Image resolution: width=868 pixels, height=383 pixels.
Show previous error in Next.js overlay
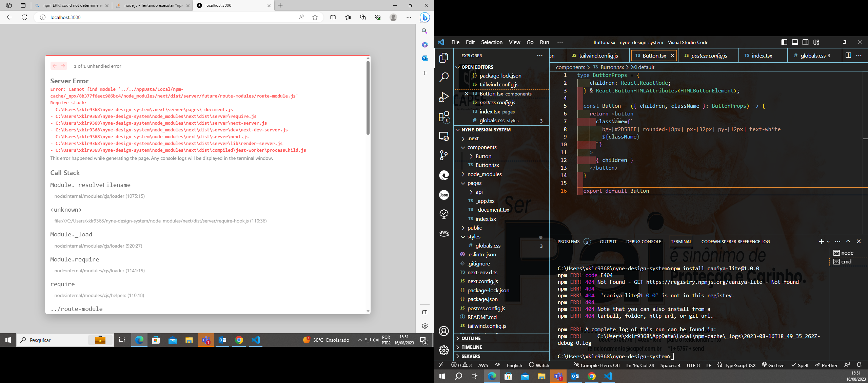point(55,66)
